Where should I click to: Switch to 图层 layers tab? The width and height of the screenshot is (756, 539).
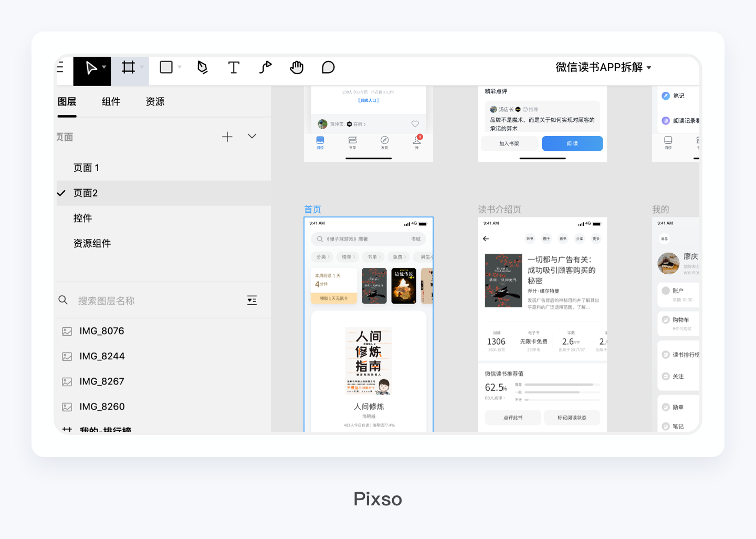point(67,101)
